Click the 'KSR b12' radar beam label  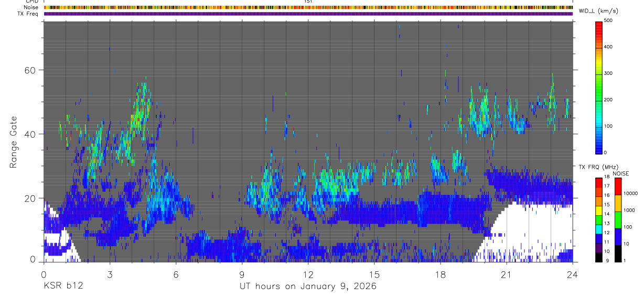coord(62,286)
